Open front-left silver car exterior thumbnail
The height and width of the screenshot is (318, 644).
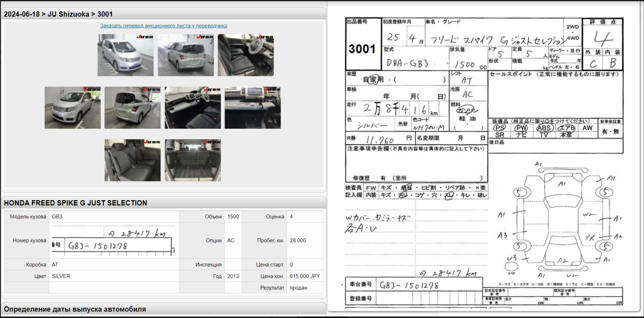pos(125,55)
